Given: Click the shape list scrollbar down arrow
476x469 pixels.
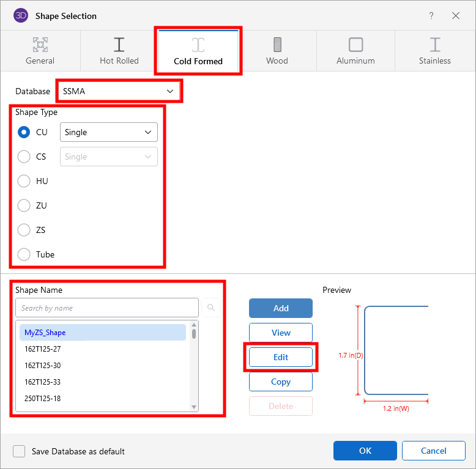Looking at the screenshot, I should pos(195,407).
